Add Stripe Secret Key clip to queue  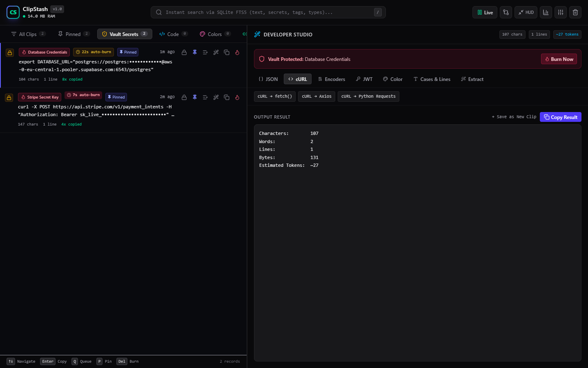(x=205, y=97)
